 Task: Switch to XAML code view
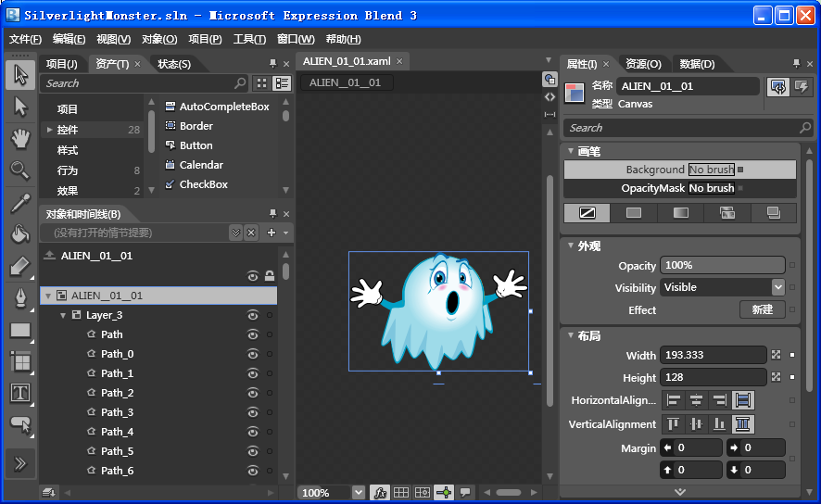coord(549,97)
